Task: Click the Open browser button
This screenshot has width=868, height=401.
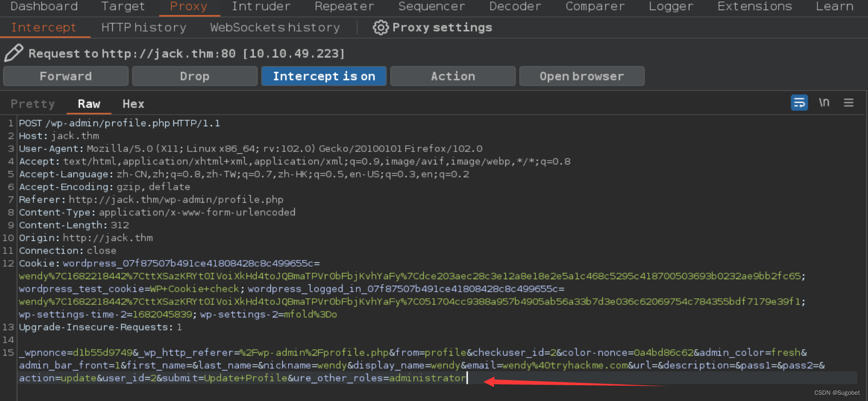Action: 582,76
